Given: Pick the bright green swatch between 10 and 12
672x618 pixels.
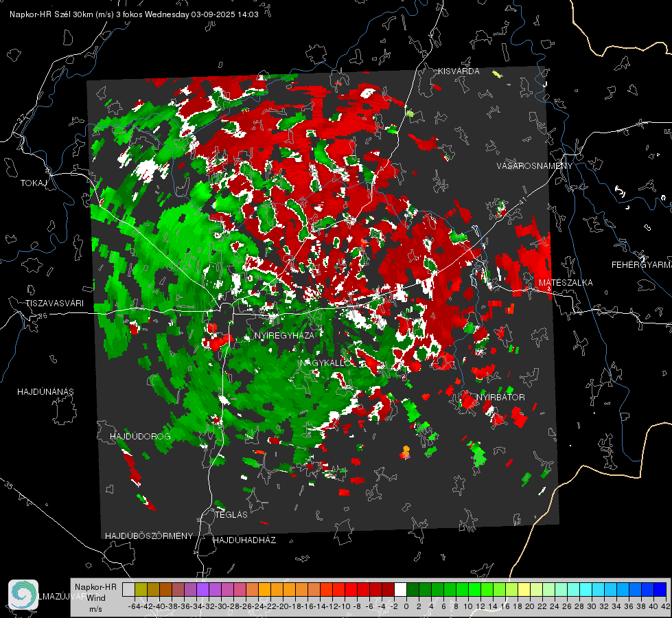Looking at the screenshot, I should [x=475, y=589].
